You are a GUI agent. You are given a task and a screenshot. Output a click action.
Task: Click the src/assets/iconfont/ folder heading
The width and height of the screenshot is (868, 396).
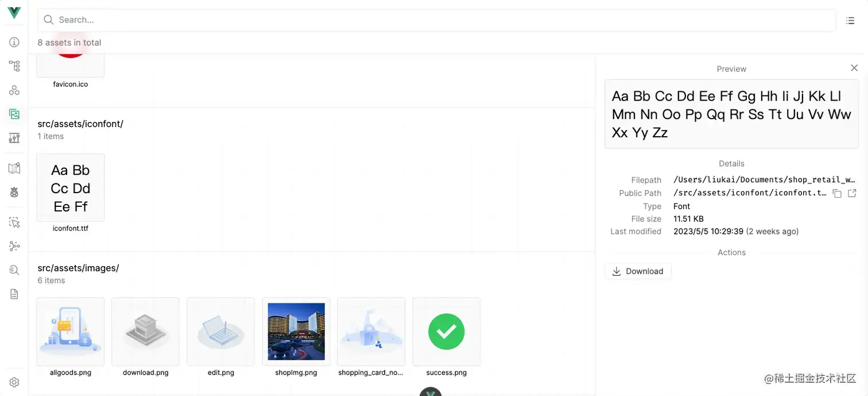[80, 124]
